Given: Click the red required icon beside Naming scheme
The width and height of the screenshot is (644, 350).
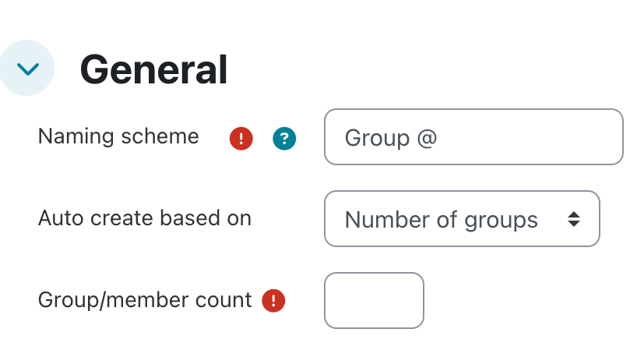Looking at the screenshot, I should click(x=241, y=139).
